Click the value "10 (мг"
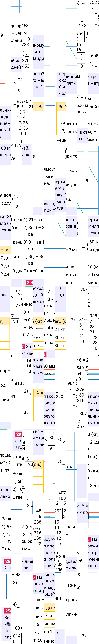The height and width of the screenshot is (644, 99). pyautogui.click(x=93, y=267)
